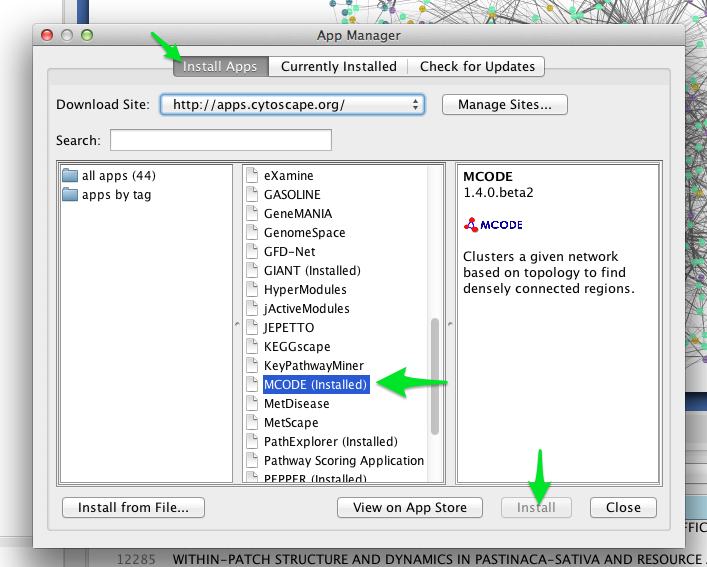Select the 'apps by tag' folder
This screenshot has width=707, height=567.
coord(116,195)
